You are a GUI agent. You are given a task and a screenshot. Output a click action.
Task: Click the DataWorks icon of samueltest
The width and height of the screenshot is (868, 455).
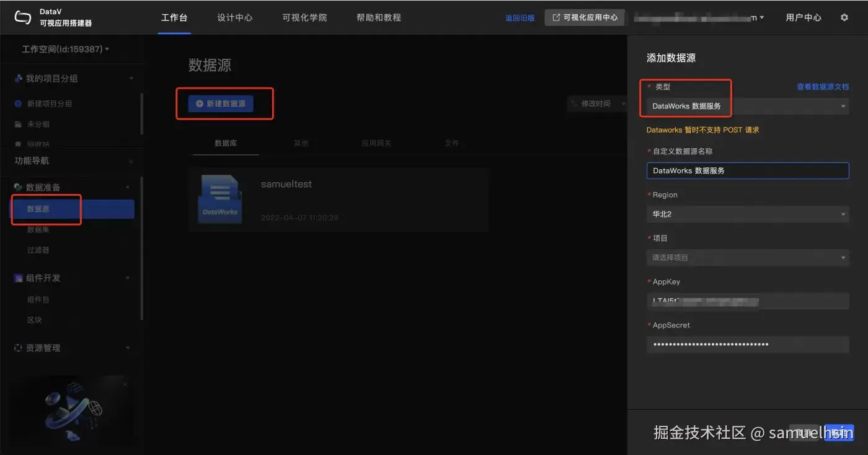219,199
